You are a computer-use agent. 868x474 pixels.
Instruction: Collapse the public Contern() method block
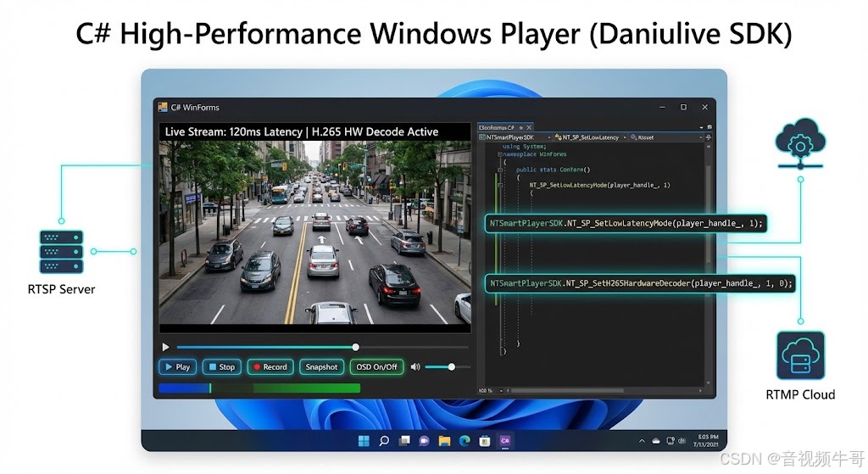pyautogui.click(x=500, y=170)
